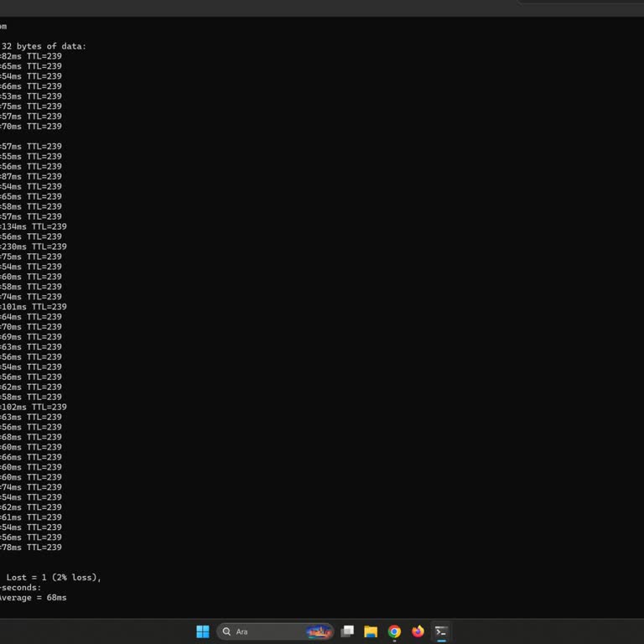Click the magnifier icon in taskbar search

(x=226, y=631)
